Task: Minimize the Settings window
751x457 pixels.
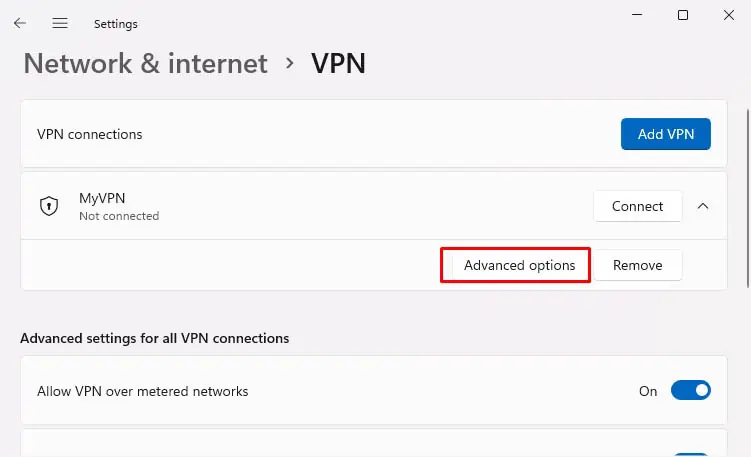Action: click(x=637, y=15)
